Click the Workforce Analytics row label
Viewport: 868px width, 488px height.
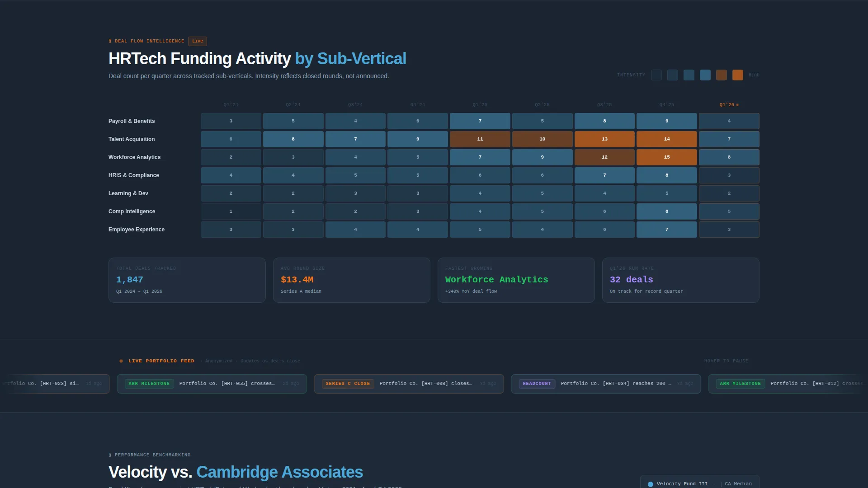point(134,157)
